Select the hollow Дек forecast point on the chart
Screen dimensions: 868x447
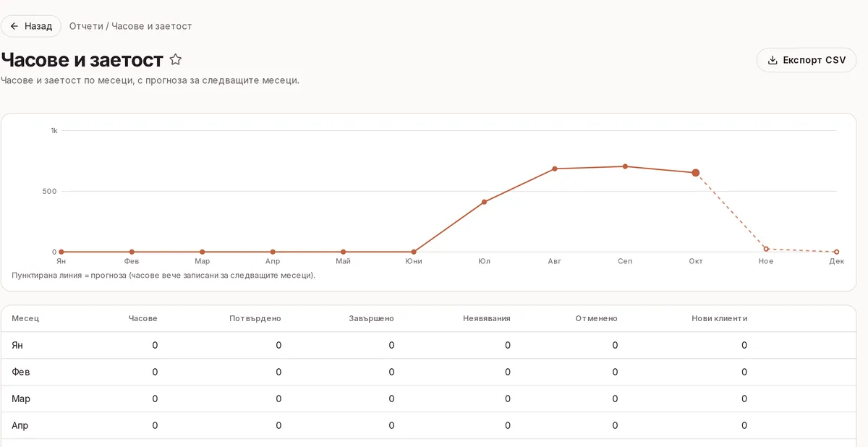pyautogui.click(x=837, y=252)
